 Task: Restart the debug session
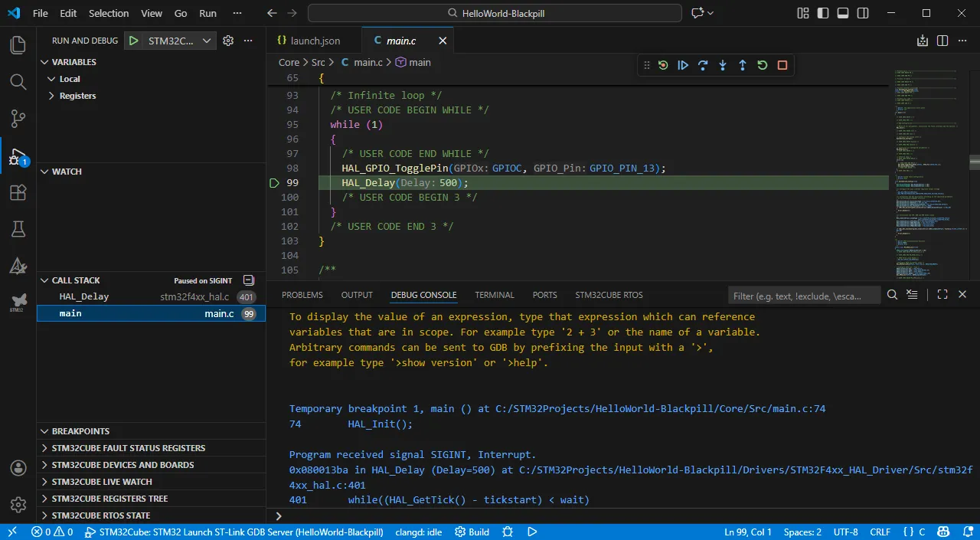pos(763,65)
